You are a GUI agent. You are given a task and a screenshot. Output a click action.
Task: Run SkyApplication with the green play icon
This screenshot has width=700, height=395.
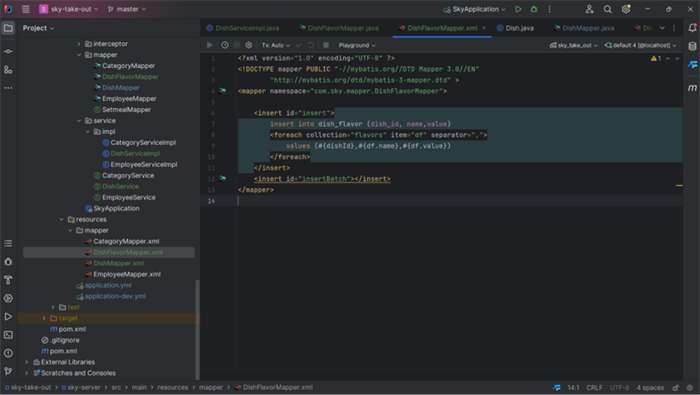[518, 9]
